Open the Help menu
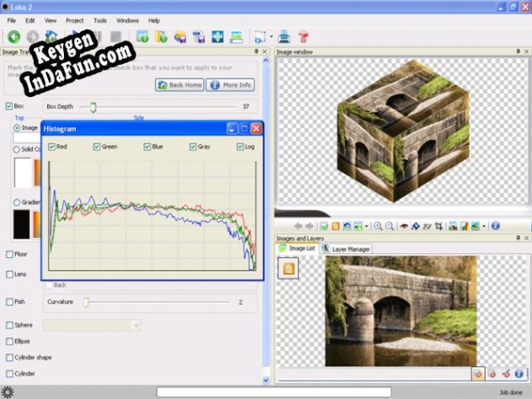The height and width of the screenshot is (399, 532). click(x=154, y=21)
